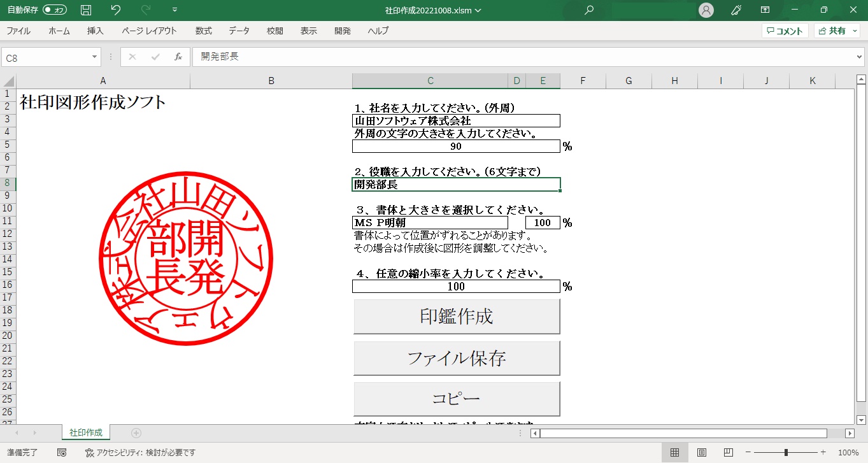The width and height of the screenshot is (868, 463).
Task: Open the user account avatar
Action: click(x=706, y=10)
